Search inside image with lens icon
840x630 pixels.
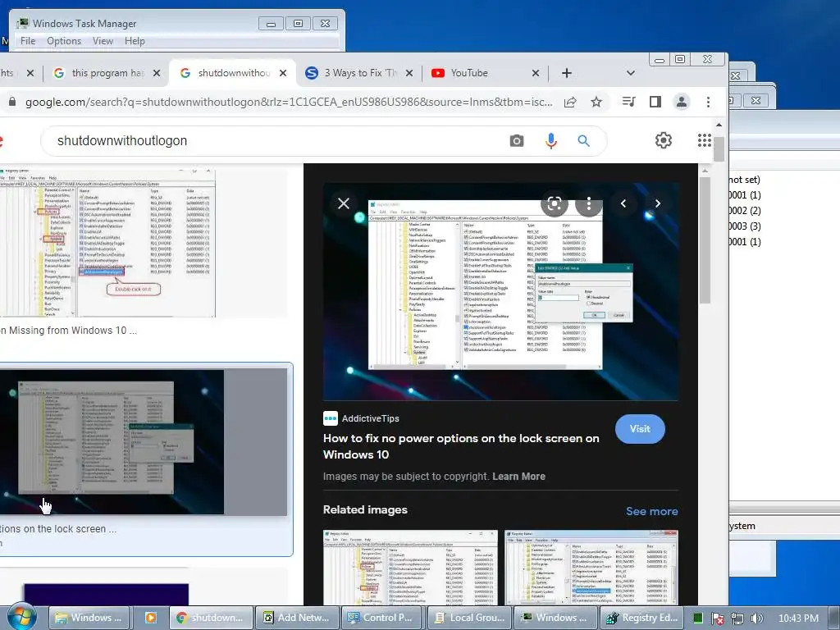tap(555, 203)
